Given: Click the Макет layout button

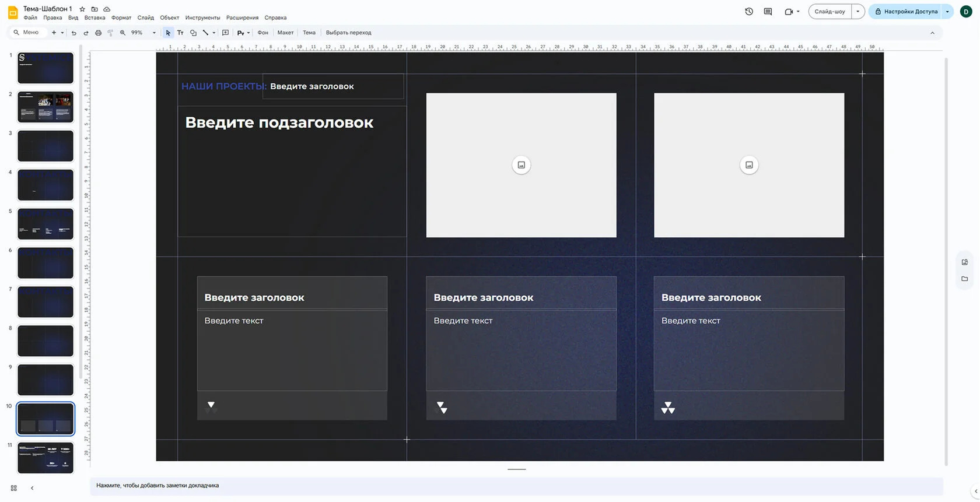Looking at the screenshot, I should click(285, 33).
